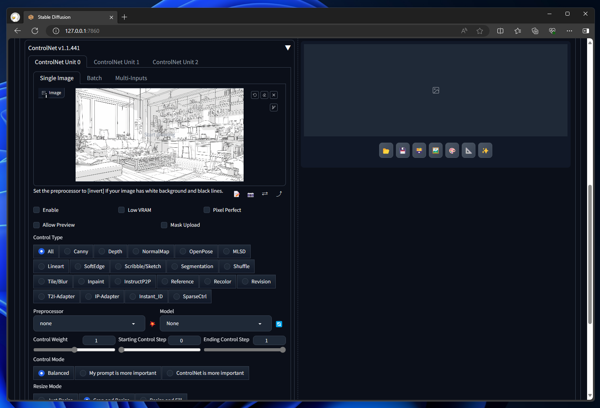Viewport: 600px width, 408px height.
Task: Select the Canny control type
Action: tap(76, 251)
